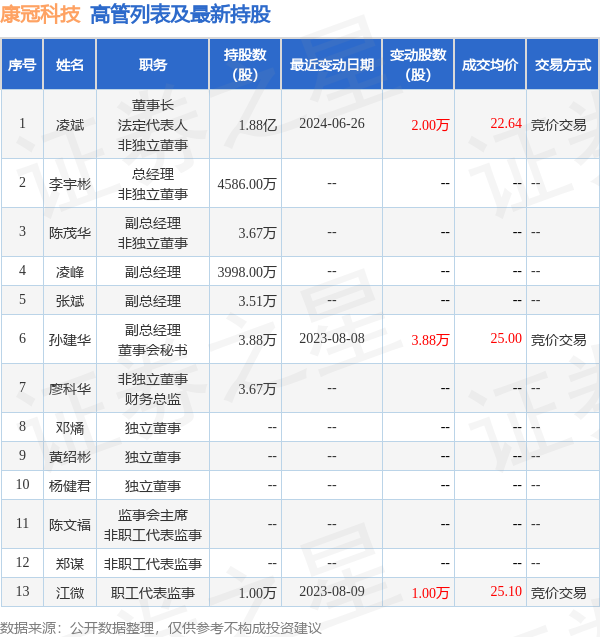This screenshot has height=637, width=600.
Task: Click the name 杨健君
Action: click(70, 486)
